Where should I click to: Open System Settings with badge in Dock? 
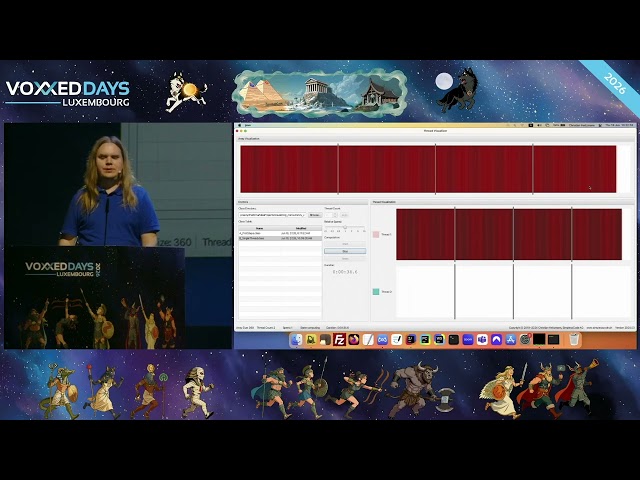click(x=525, y=340)
